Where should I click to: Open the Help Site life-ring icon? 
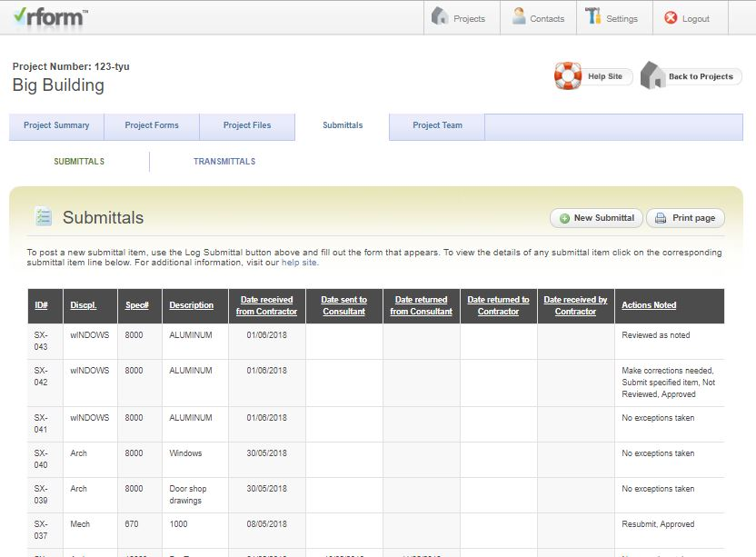(569, 76)
